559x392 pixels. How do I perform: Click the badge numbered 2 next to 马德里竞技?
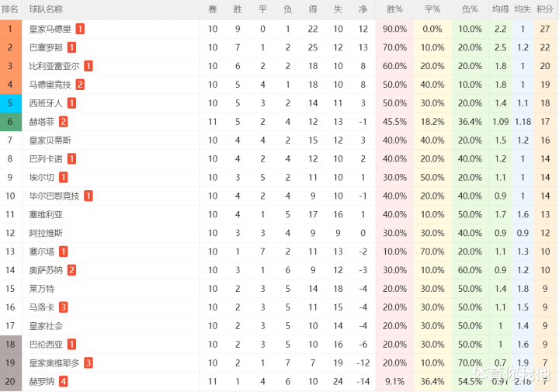click(x=80, y=85)
